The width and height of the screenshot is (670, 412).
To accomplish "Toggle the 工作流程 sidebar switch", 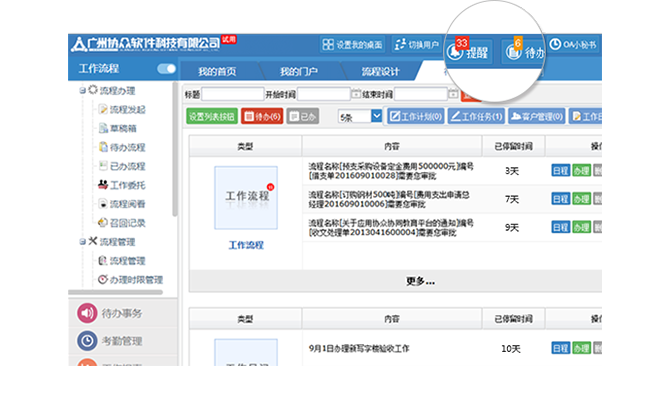I will tap(166, 69).
